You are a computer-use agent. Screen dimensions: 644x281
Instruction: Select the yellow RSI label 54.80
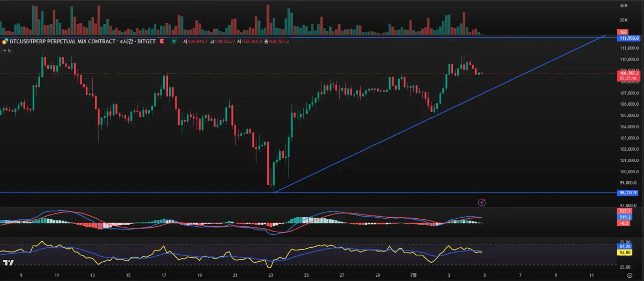625,252
